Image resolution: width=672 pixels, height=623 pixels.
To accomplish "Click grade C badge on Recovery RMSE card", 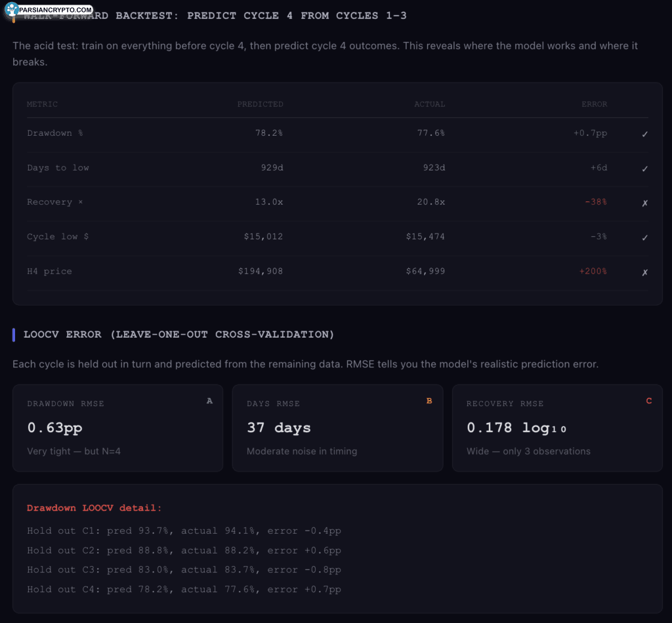I will (x=649, y=401).
